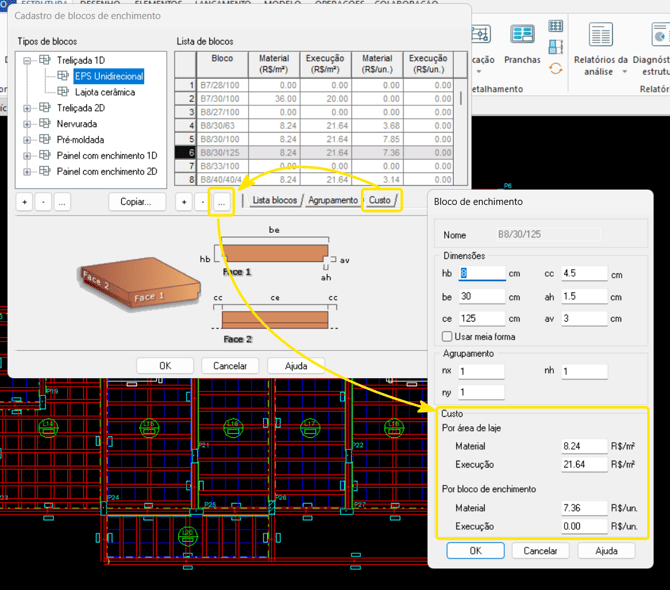
Task: Click OK in Bloco de enchimento dialog
Action: click(x=476, y=551)
